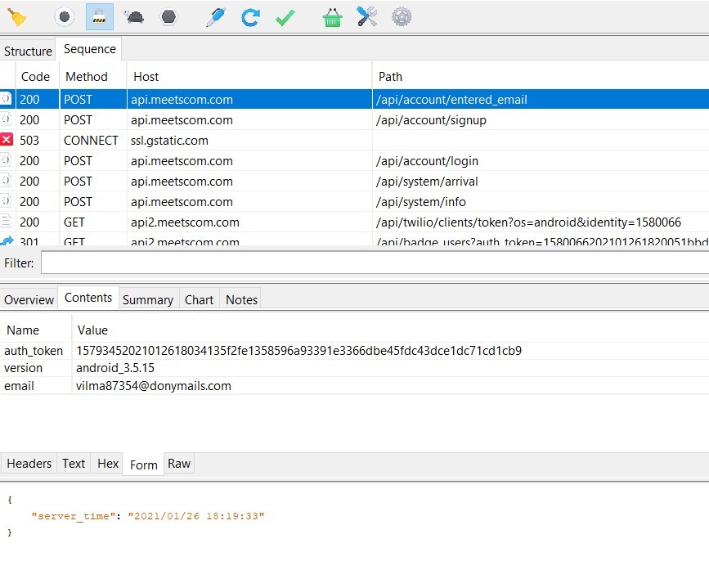
Task: Click the "server_time" key in the response
Action: [73, 516]
